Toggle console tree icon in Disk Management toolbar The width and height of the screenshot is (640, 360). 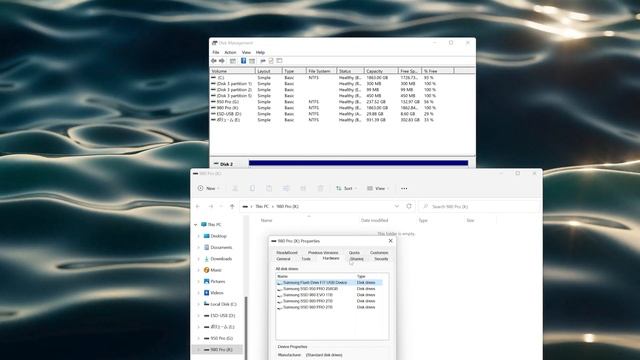[233, 61]
